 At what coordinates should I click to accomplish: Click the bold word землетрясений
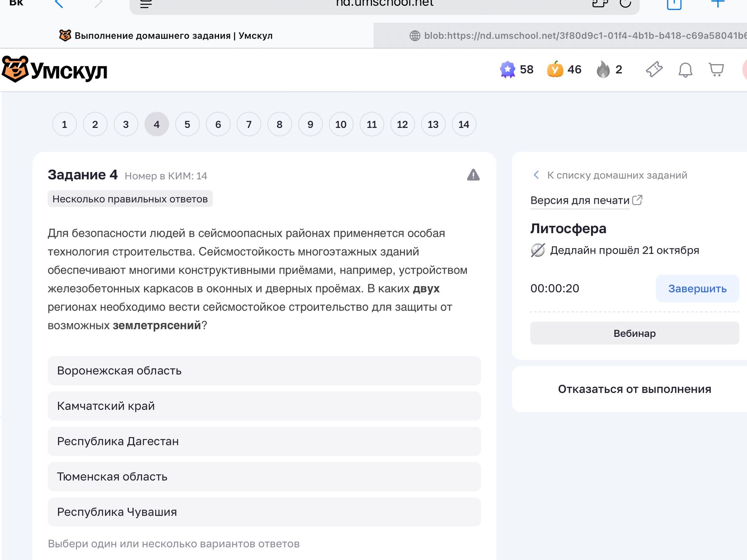[157, 325]
